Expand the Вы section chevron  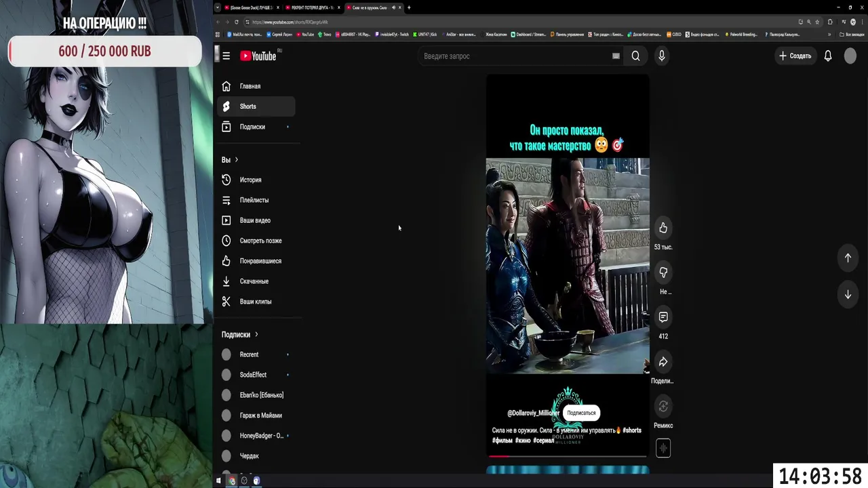(x=236, y=160)
